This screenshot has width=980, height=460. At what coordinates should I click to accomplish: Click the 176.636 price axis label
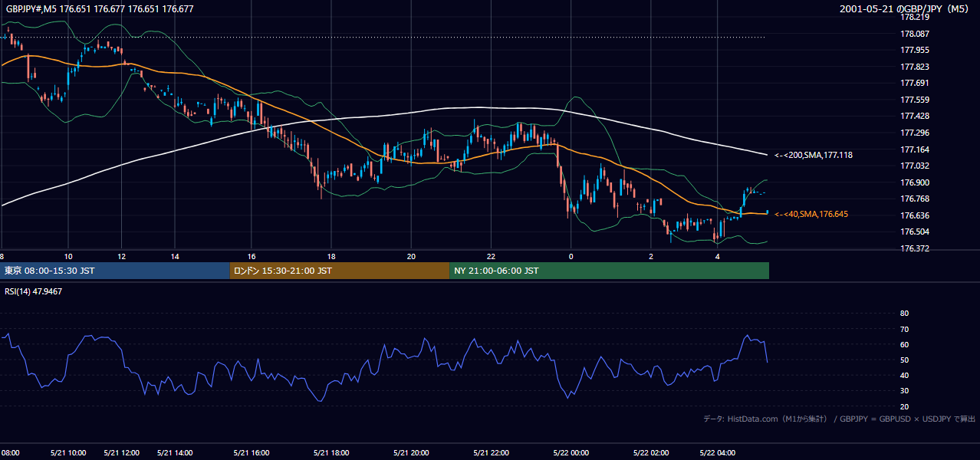click(x=914, y=215)
